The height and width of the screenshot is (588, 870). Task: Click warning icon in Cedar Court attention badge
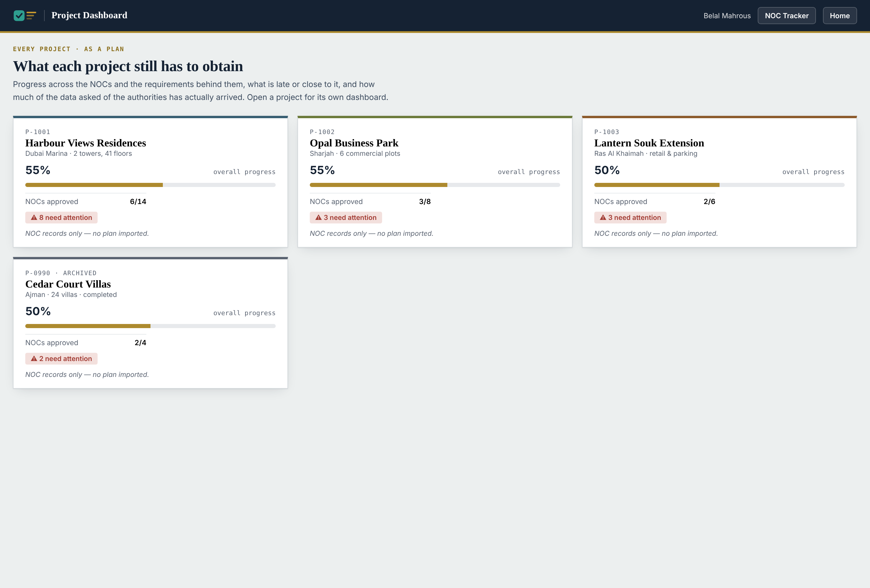point(34,359)
